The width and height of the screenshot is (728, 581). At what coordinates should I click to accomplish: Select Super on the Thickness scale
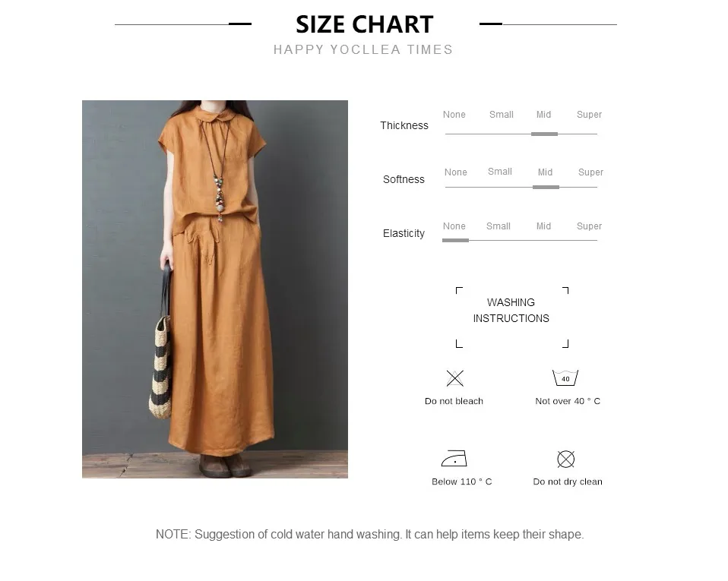coord(589,115)
